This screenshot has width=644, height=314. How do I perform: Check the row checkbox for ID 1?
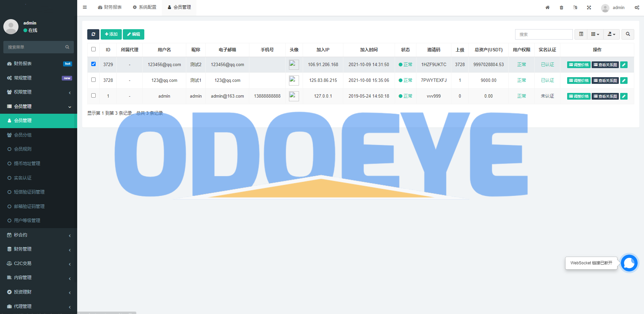tap(93, 96)
